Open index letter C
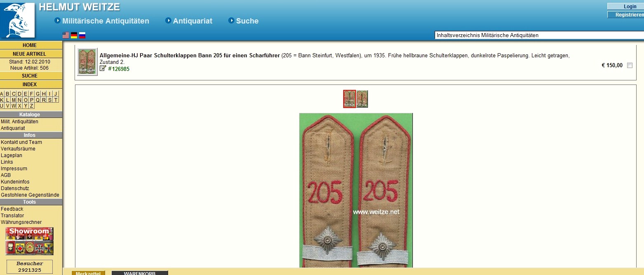644x275 pixels. (x=14, y=94)
